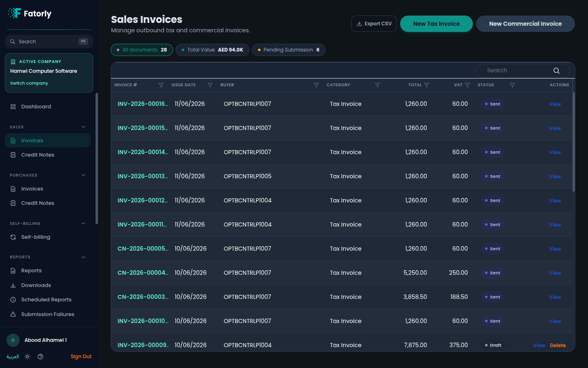588x368 pixels.
Task: Click the sidebar Search field
Action: (x=49, y=42)
